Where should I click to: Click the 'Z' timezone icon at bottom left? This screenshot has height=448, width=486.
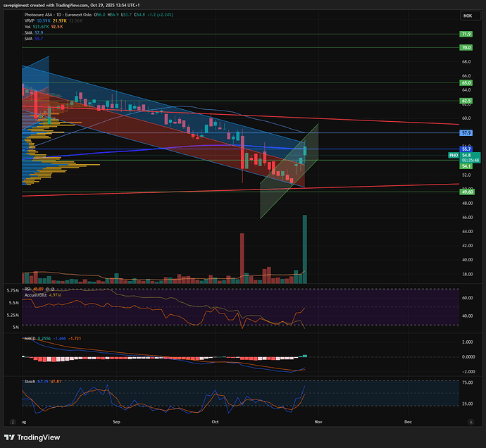coord(12,421)
